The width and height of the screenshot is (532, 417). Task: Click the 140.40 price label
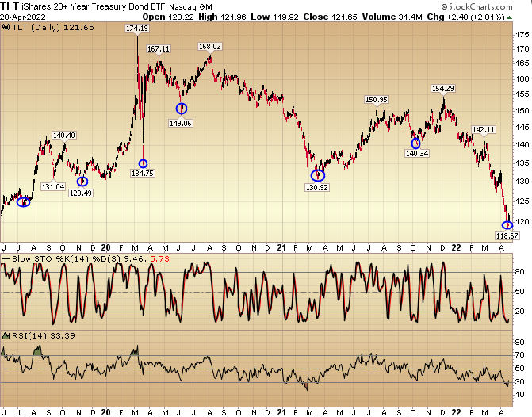coord(63,135)
